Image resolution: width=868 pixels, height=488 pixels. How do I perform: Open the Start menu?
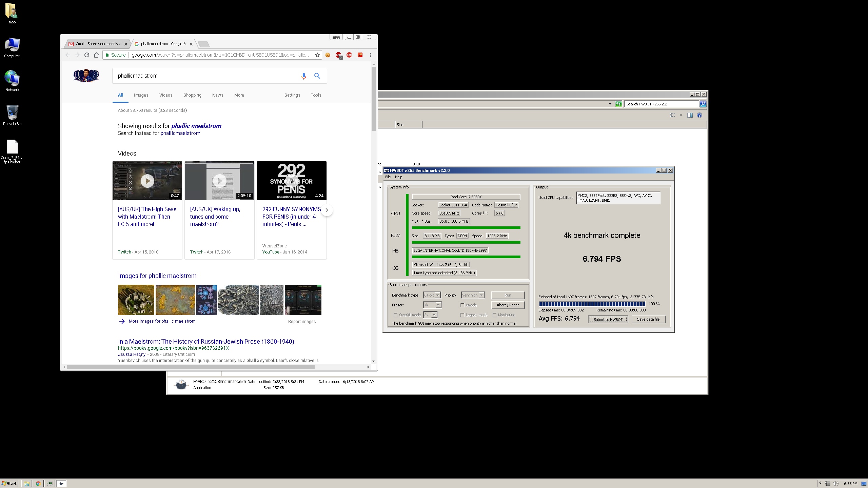9,484
